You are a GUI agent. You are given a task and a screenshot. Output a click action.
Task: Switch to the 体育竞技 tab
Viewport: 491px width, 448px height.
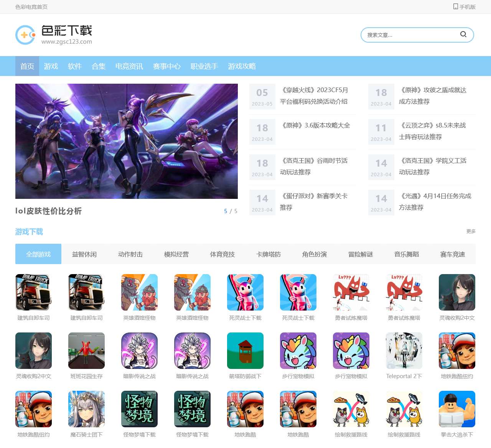(222, 254)
